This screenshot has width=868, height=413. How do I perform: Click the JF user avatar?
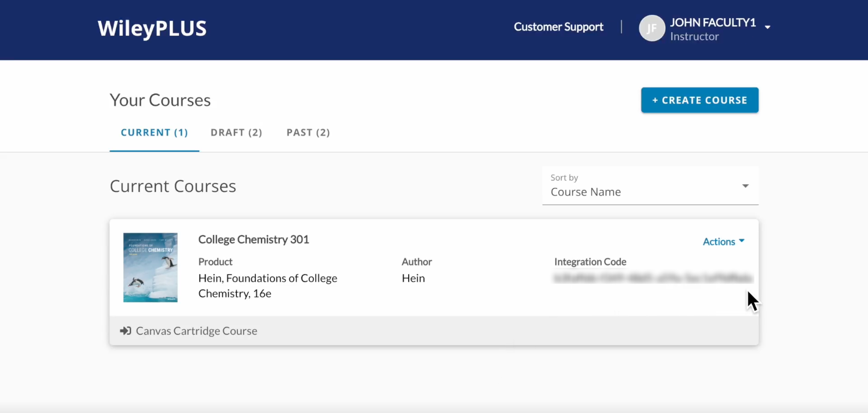click(652, 28)
